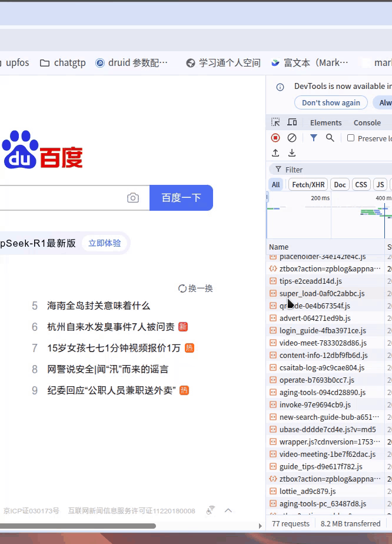This screenshot has width=392, height=544.
Task: Select the Doc filter type
Action: coord(340,185)
